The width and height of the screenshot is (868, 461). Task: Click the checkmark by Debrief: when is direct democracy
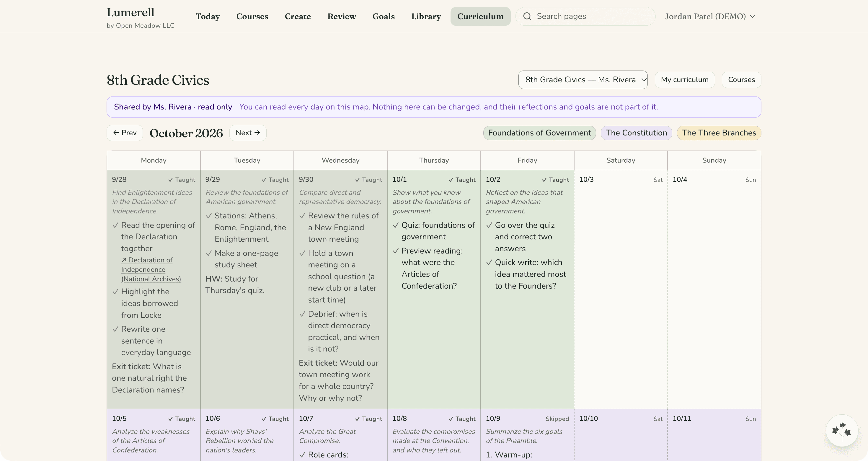click(x=302, y=314)
